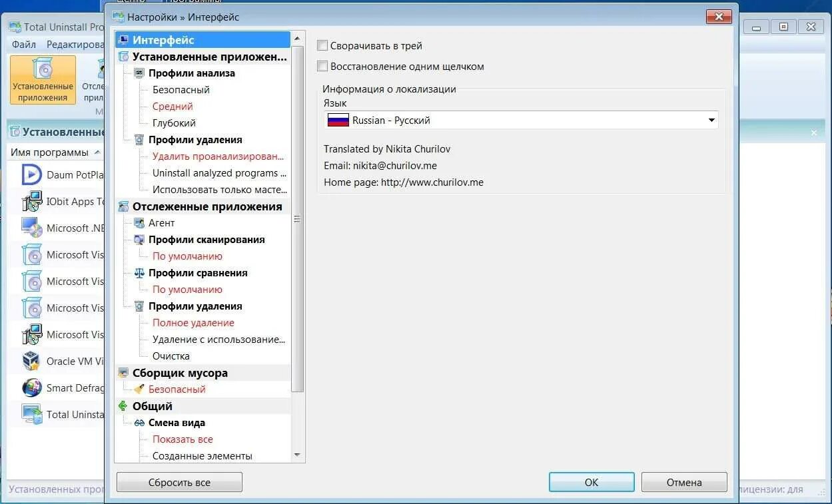Click the settings tree scrollbar thumb
Image resolution: width=832 pixels, height=504 pixels.
coord(297,219)
